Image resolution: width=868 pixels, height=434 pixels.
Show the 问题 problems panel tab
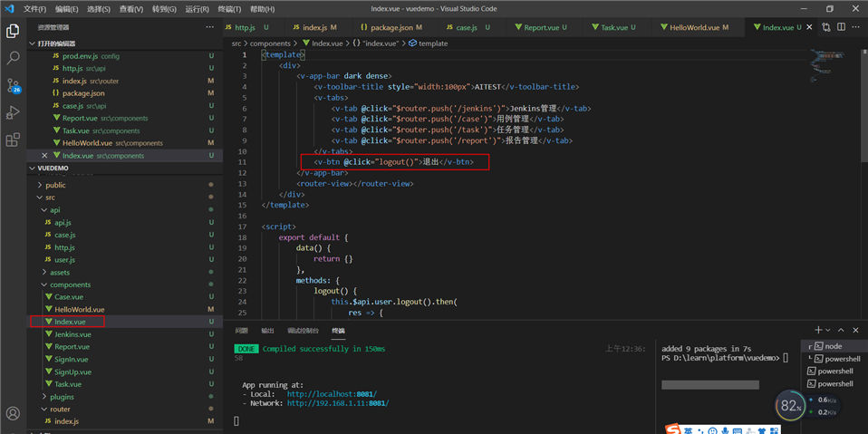click(241, 331)
